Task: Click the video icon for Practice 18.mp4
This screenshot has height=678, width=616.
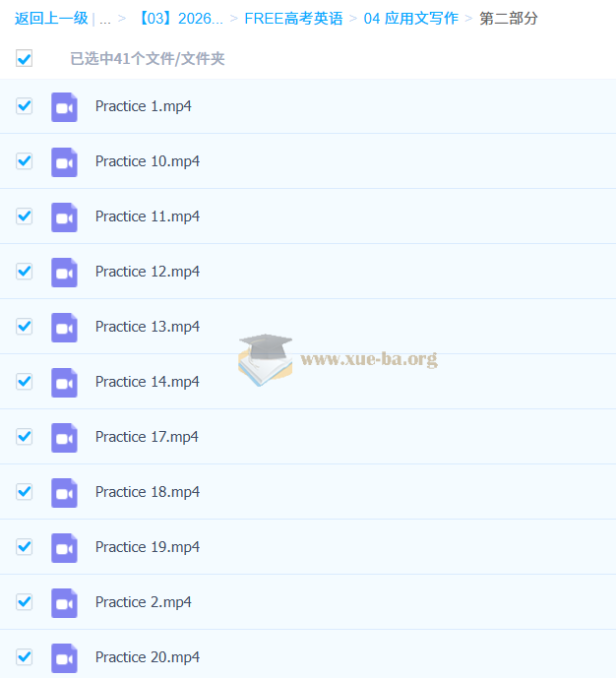Action: pos(64,492)
